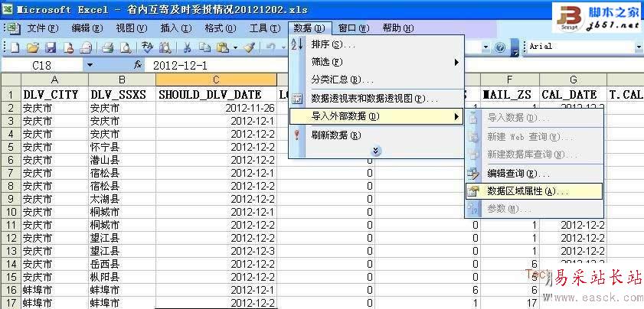Open the 插入 menu
This screenshot has height=309, width=644.
click(x=176, y=28)
